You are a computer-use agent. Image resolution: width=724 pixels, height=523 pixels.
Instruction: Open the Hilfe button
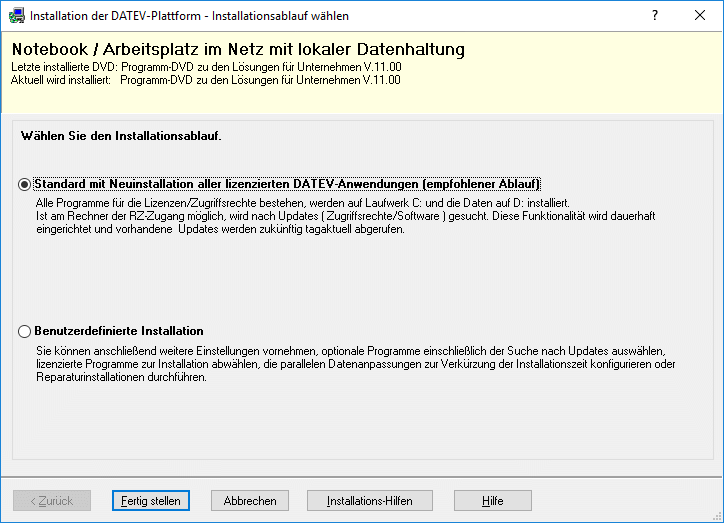tap(493, 501)
